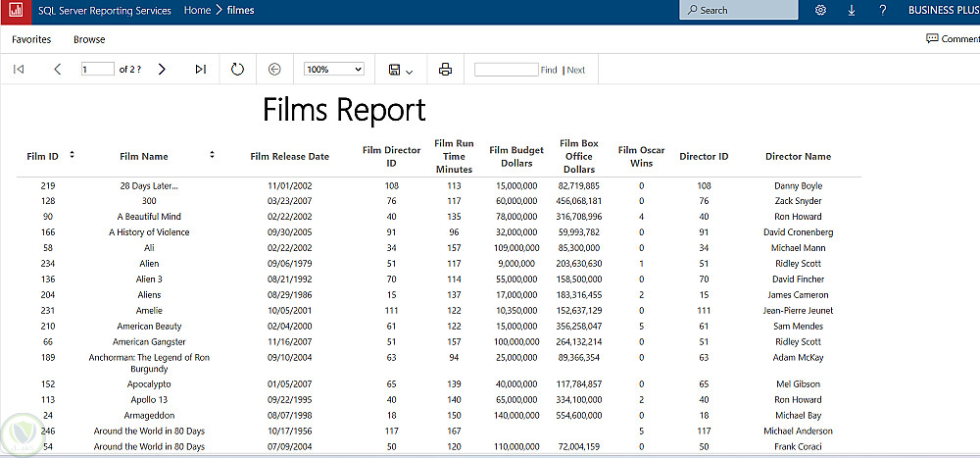Click the Find text input box
The height and width of the screenshot is (458, 980).
(506, 70)
